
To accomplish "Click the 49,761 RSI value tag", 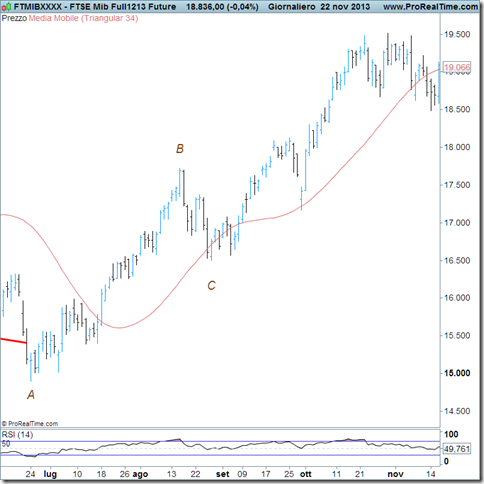I will coord(457,449).
